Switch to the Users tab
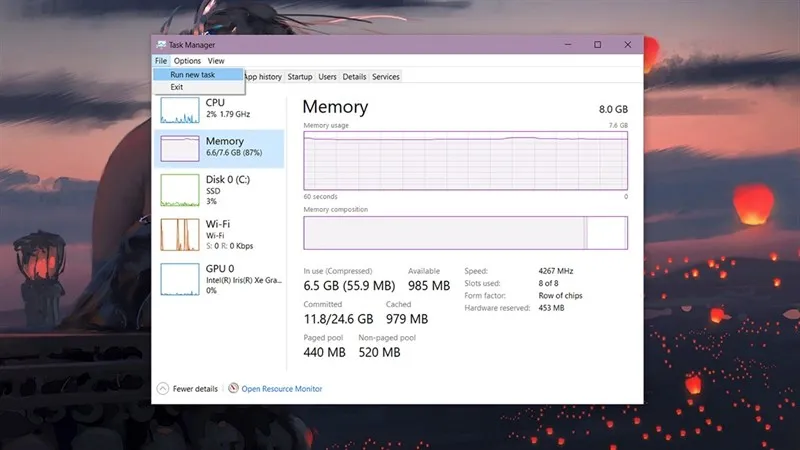Image resolution: width=800 pixels, height=450 pixels. [327, 77]
